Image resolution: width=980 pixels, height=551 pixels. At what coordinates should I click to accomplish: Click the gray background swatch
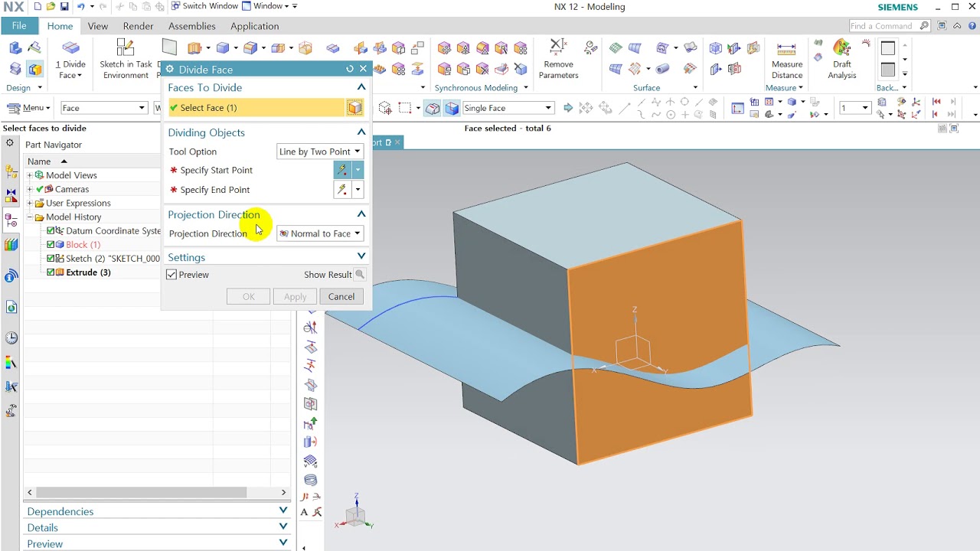tap(887, 70)
